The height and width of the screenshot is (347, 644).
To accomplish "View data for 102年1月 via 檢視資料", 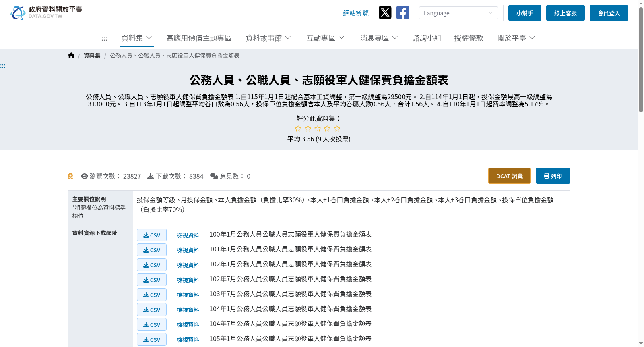I will 188,265.
